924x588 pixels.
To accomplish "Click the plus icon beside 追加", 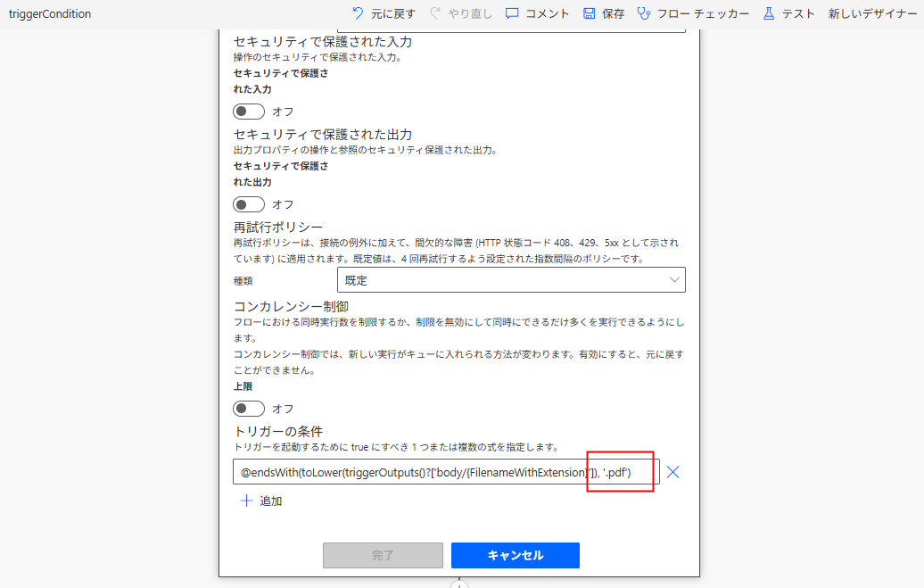I will click(247, 501).
